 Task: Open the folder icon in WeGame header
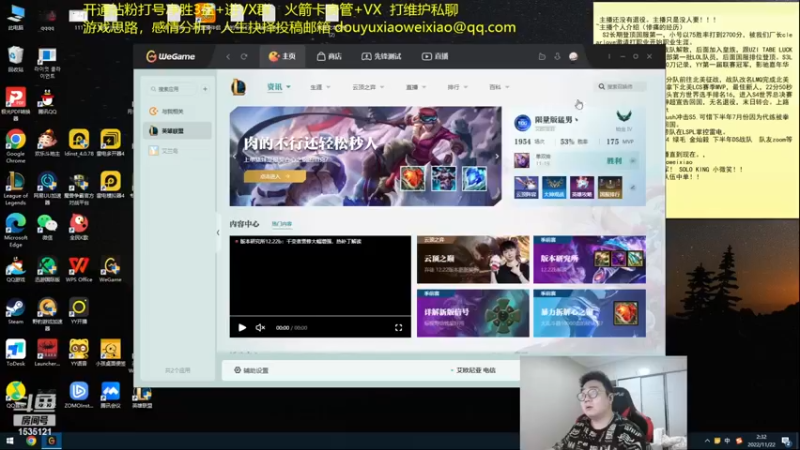[x=542, y=56]
